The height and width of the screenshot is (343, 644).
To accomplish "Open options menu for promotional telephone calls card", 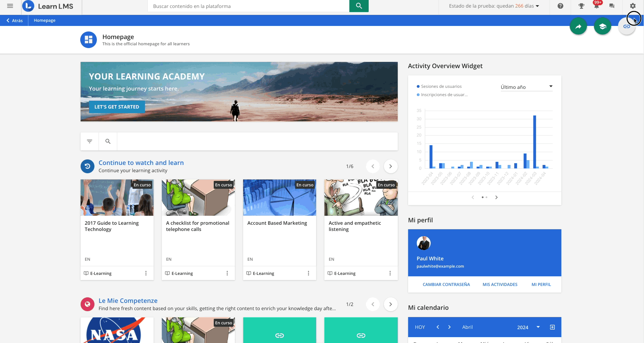I will (227, 273).
